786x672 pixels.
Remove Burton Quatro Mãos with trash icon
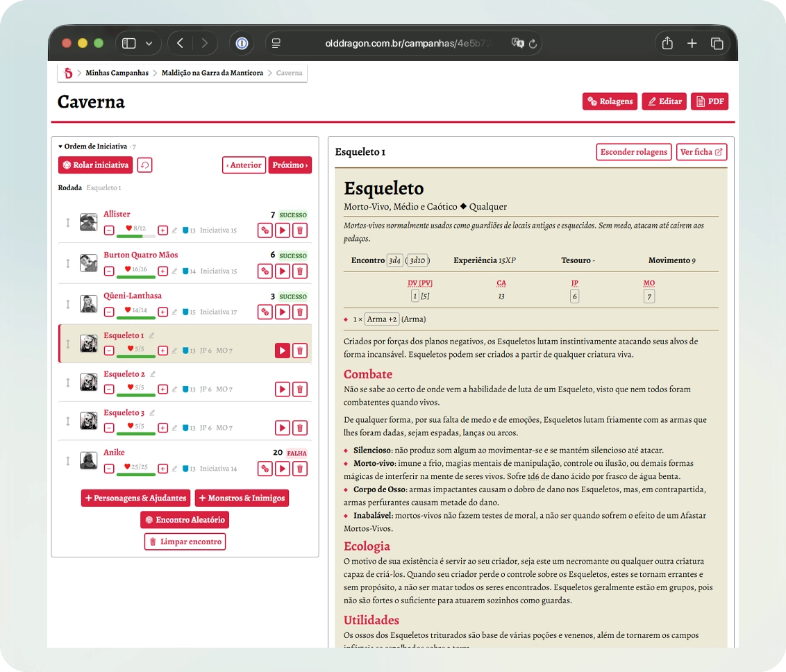point(300,271)
